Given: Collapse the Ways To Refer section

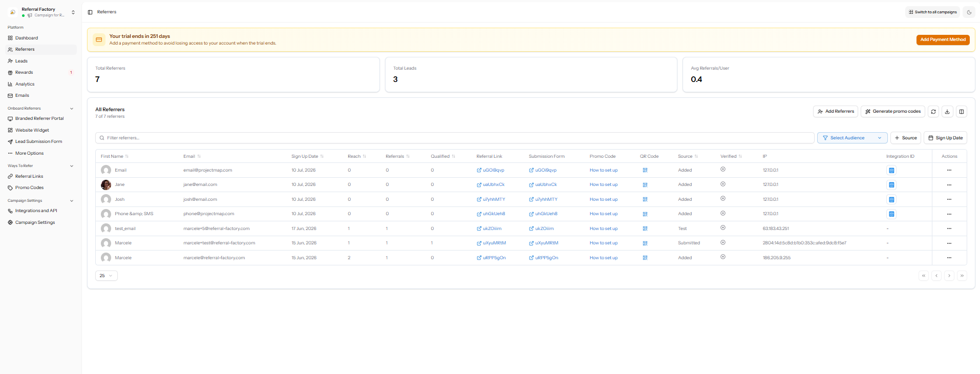Looking at the screenshot, I should point(71,166).
